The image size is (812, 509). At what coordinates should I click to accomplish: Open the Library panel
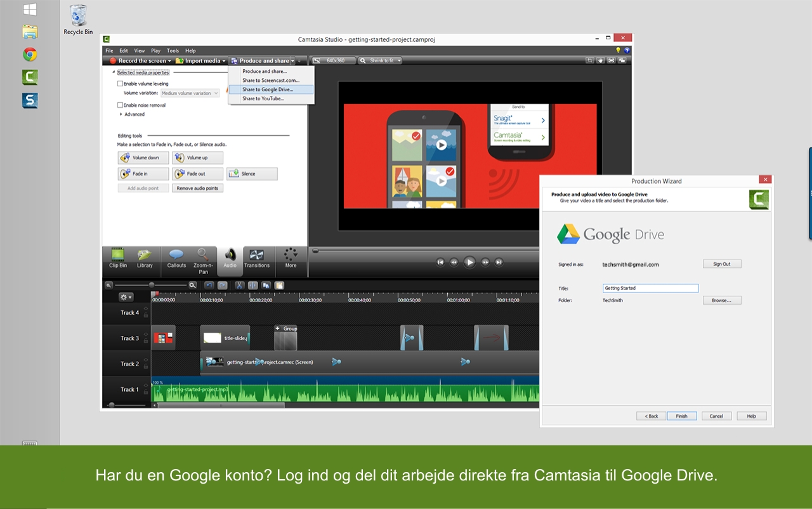[145, 258]
